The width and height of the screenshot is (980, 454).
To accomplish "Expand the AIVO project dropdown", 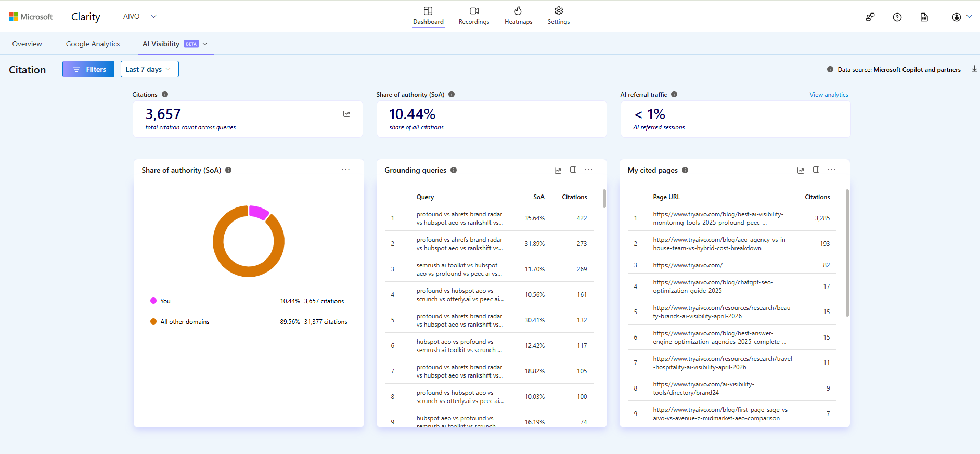I will (x=153, y=16).
